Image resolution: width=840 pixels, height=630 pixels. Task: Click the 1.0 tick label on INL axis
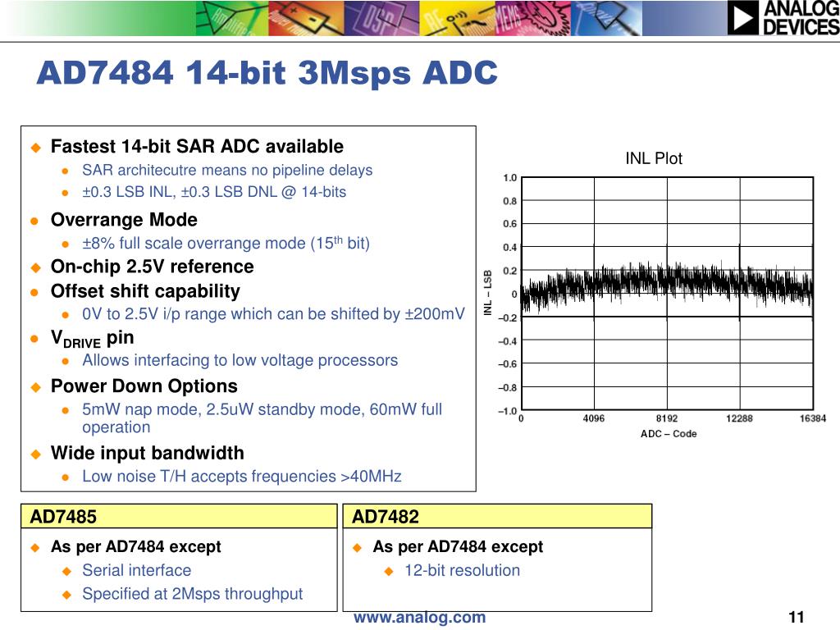point(509,178)
